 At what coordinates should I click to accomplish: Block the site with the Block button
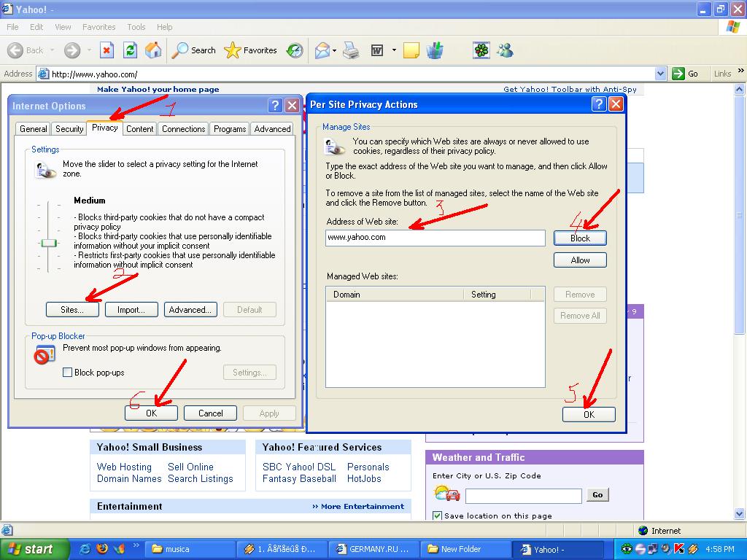click(580, 238)
